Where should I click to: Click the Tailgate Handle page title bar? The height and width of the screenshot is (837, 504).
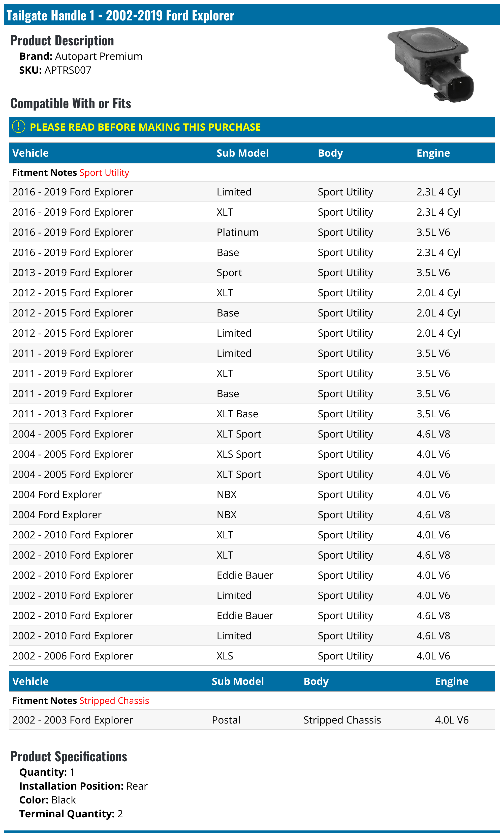point(251,15)
